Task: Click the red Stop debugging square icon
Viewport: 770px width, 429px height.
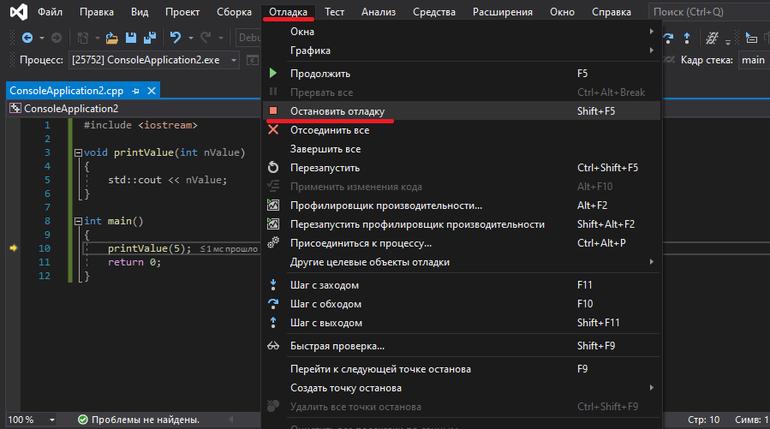Action: pyautogui.click(x=273, y=111)
